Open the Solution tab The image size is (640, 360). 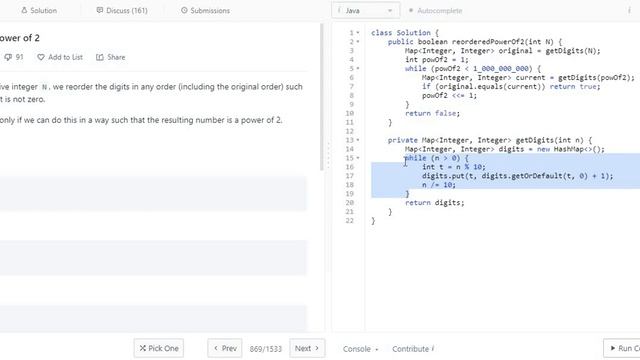click(39, 11)
